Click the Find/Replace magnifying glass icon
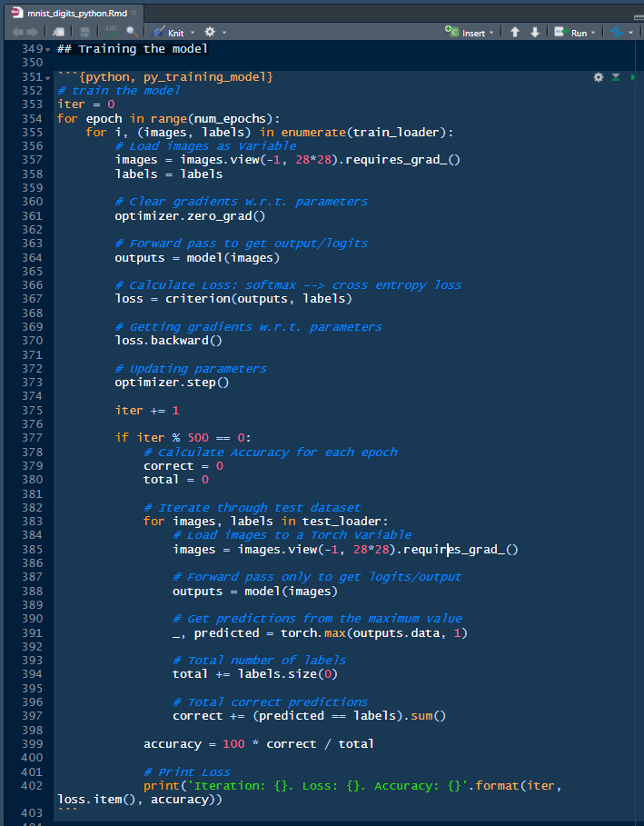Viewport: 644px width, 826px height. coord(132,32)
